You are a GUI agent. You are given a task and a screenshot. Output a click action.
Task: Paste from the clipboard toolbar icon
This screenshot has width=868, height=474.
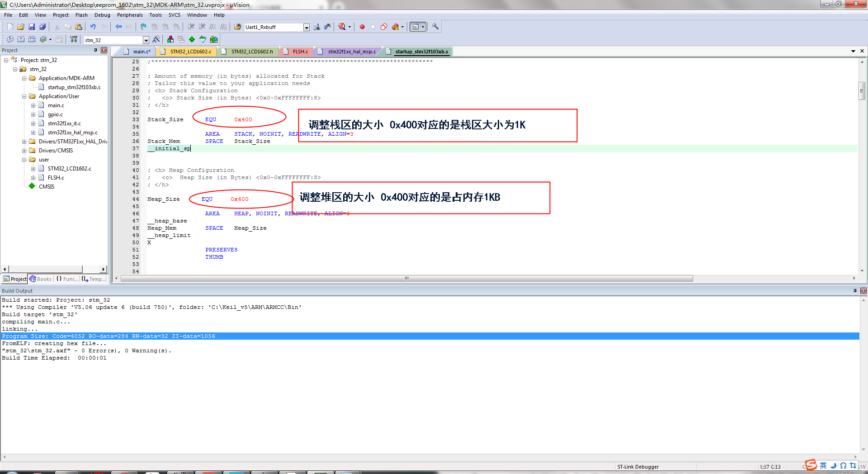coord(79,27)
